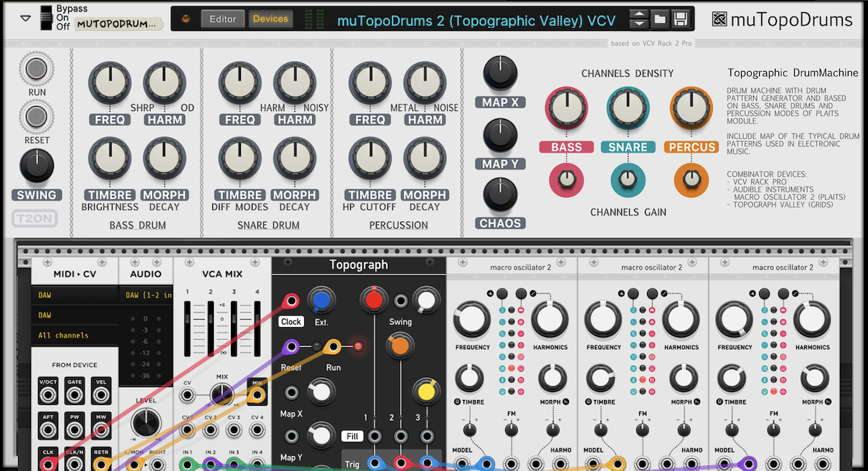Click the CV 1 jack on VCA MIX
This screenshot has height=471, width=868.
tap(187, 430)
